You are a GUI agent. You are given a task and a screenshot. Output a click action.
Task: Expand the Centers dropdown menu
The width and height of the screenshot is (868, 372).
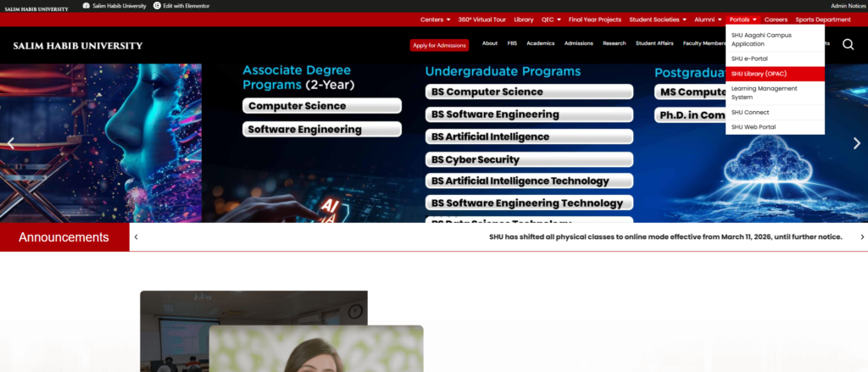point(436,19)
